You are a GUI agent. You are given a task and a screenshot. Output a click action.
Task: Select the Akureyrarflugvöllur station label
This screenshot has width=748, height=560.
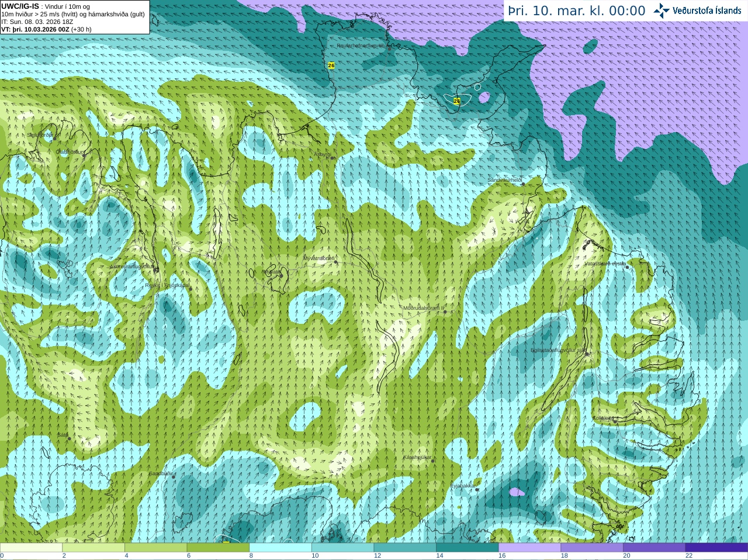[x=133, y=267]
